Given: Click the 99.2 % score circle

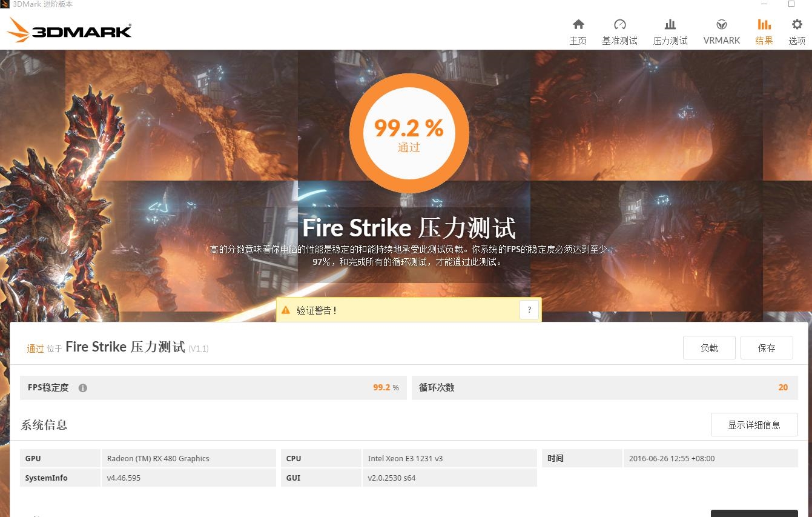Looking at the screenshot, I should [409, 133].
